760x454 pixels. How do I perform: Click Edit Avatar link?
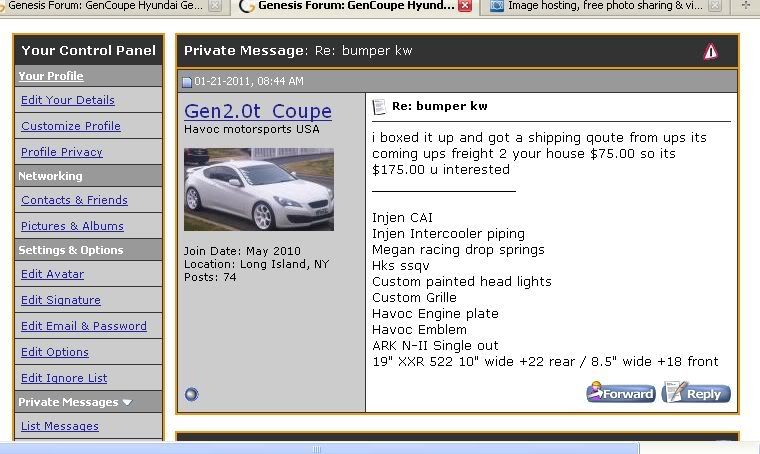pyautogui.click(x=52, y=274)
